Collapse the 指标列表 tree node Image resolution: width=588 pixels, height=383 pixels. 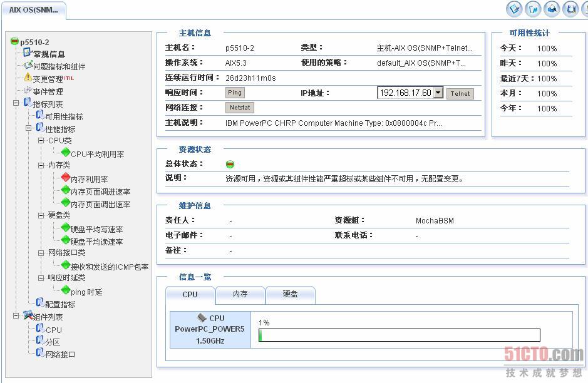tap(16, 103)
